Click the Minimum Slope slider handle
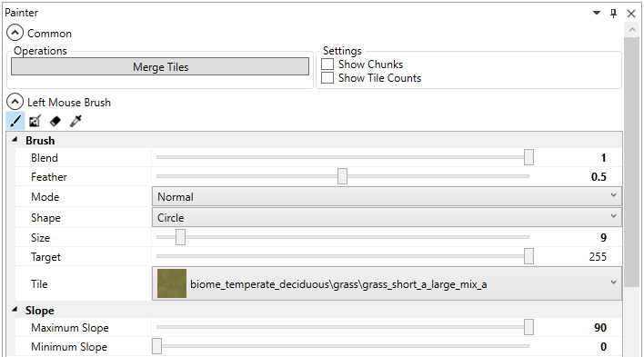 click(156, 346)
